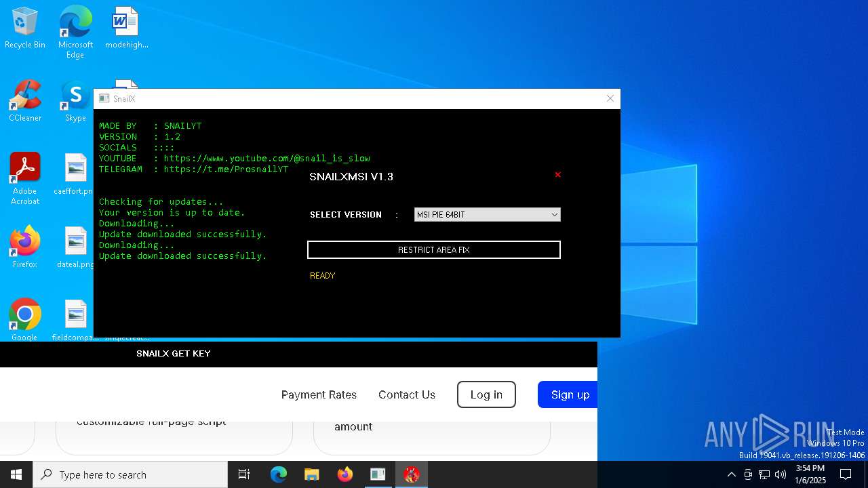Launch Microsoft Edge from the desktop
This screenshot has height=488, width=868.
[x=75, y=33]
